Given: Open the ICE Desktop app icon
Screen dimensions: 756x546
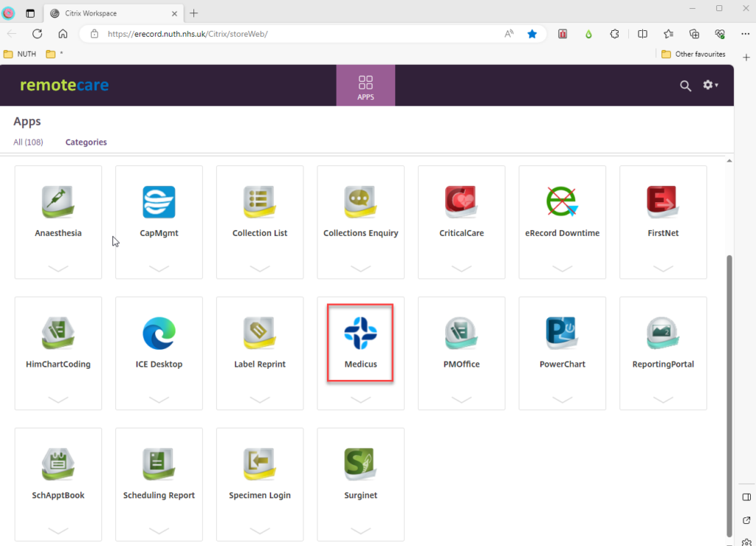Looking at the screenshot, I should pyautogui.click(x=159, y=333).
